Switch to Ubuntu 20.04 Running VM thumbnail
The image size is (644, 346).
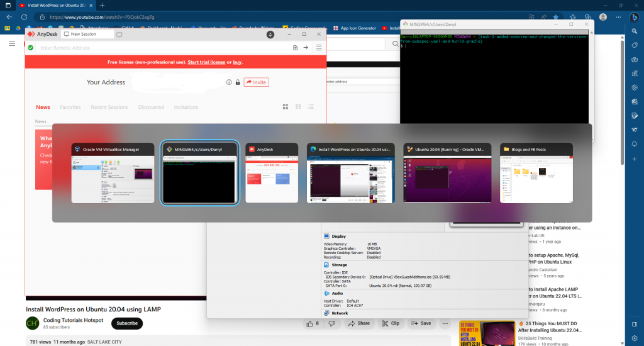point(447,173)
